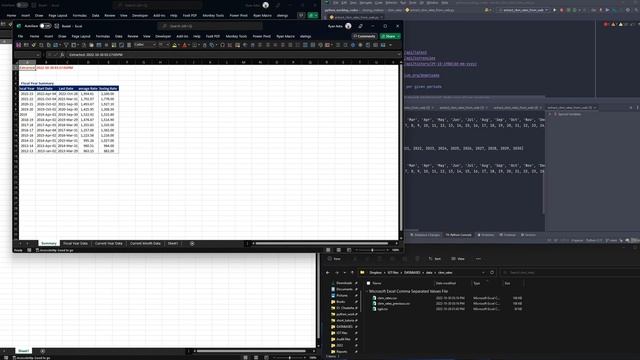Click the Start Date header cell

point(45,89)
